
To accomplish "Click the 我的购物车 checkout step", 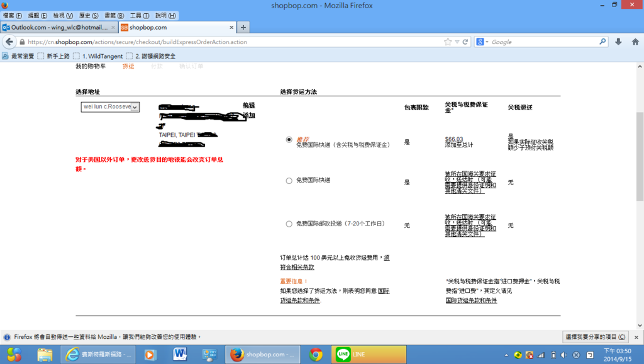I will tap(91, 66).
